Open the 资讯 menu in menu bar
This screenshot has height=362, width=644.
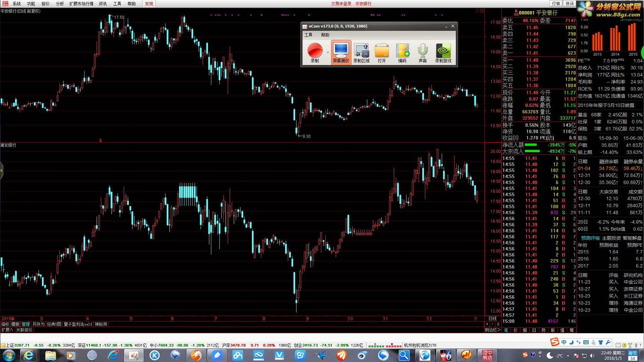coord(103,4)
